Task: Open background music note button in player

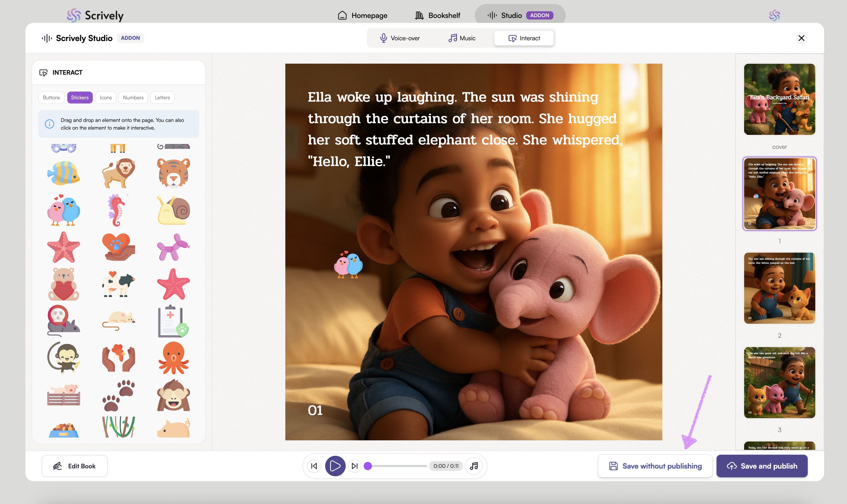Action: [474, 466]
